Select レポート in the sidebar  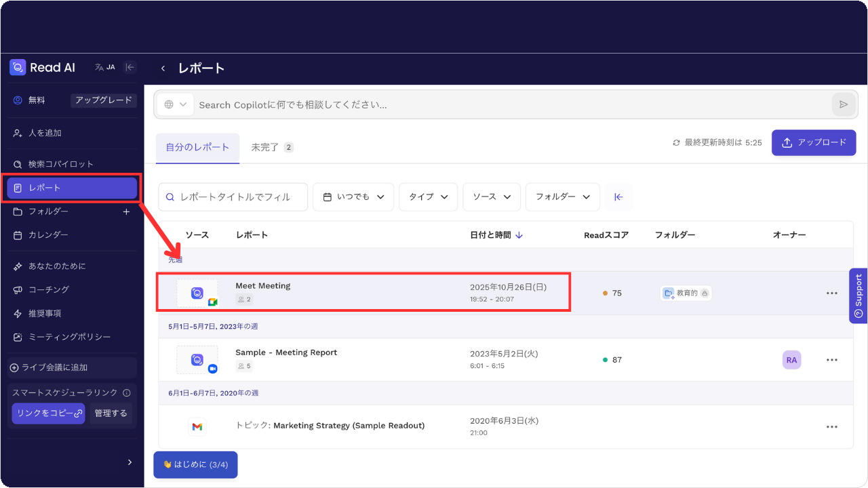tap(72, 188)
